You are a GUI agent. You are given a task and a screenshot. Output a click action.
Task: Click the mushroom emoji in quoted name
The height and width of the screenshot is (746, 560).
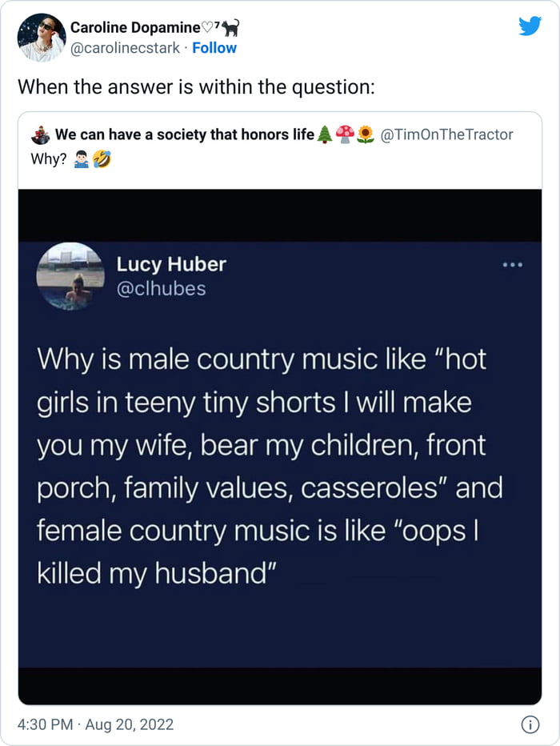pyautogui.click(x=345, y=134)
